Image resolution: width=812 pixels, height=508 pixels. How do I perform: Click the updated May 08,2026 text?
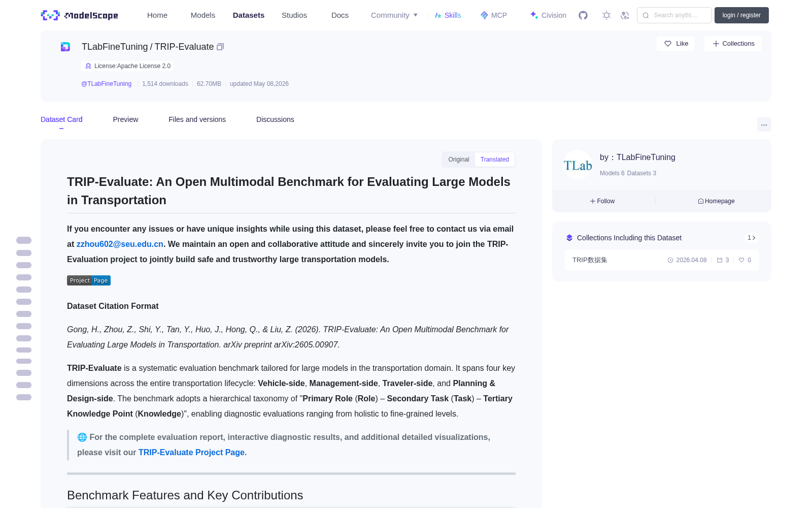tap(259, 84)
